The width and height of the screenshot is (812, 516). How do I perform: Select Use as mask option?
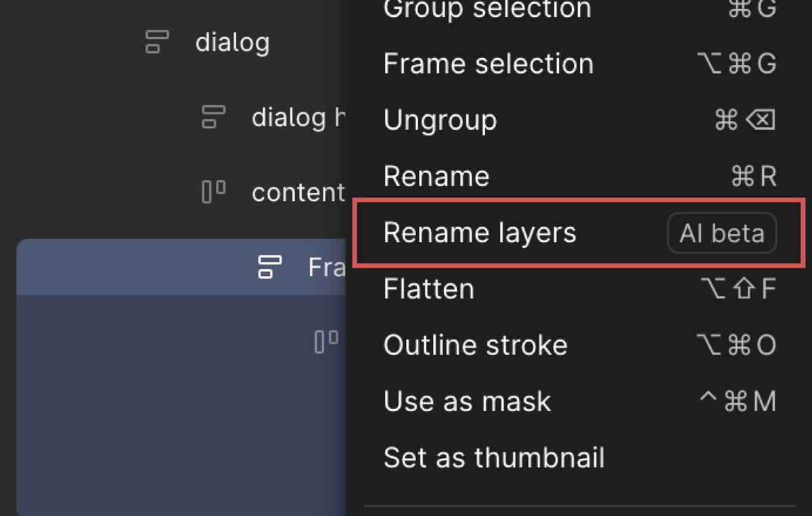(579, 401)
